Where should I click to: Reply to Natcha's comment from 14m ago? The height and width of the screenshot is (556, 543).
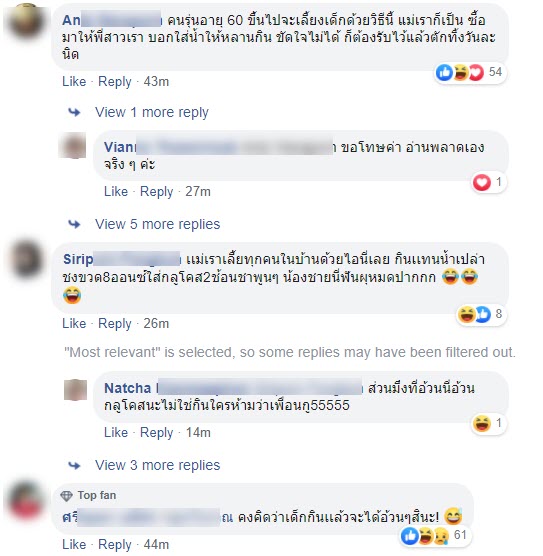coord(156,433)
